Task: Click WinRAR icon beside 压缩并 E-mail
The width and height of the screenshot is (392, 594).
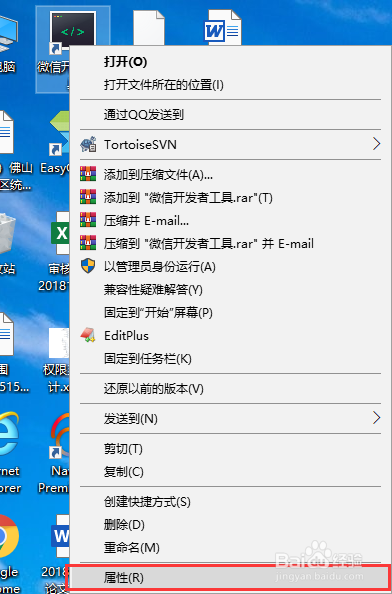Action: coord(88,220)
